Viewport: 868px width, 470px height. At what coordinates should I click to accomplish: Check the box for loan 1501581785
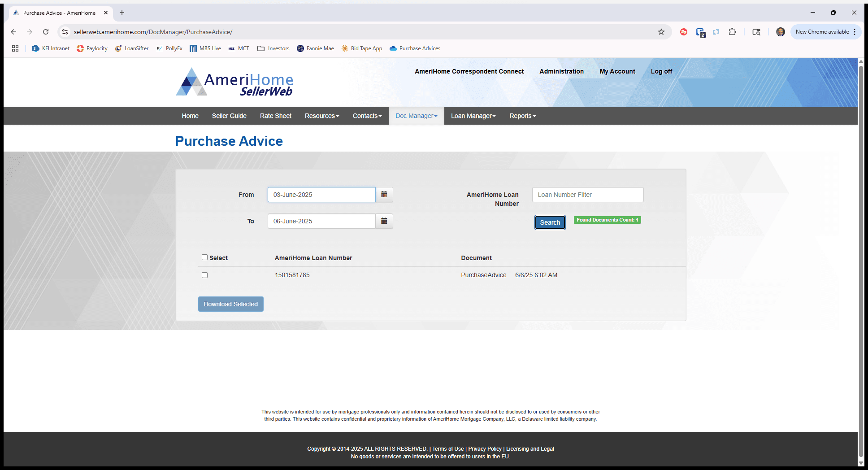pyautogui.click(x=204, y=275)
